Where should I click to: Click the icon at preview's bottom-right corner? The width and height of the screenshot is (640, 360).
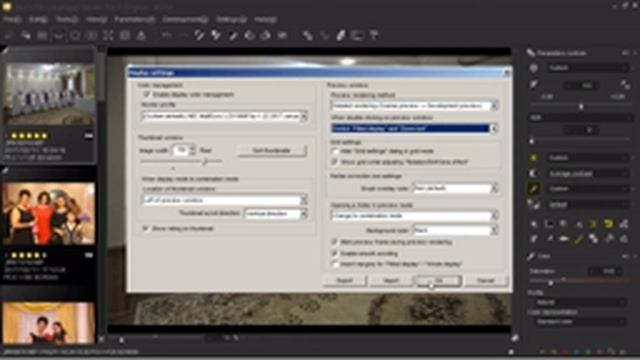515,338
